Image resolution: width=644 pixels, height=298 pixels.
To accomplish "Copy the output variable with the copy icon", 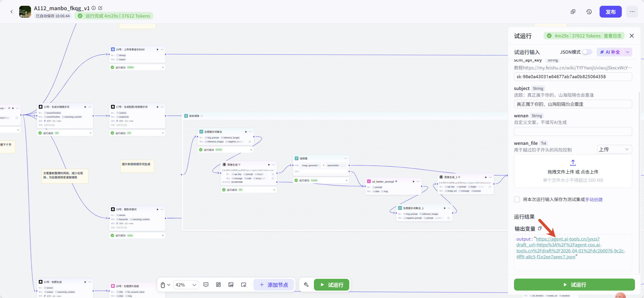I will point(540,229).
